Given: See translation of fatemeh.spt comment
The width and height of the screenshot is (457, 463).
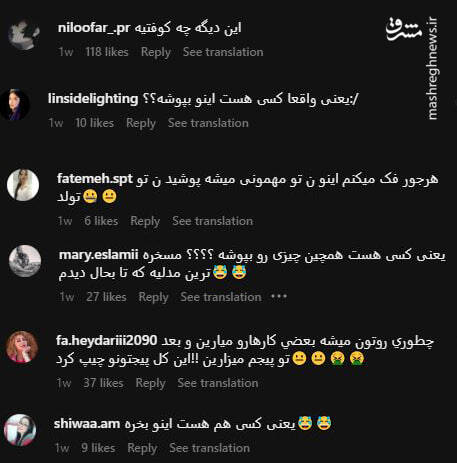Looking at the screenshot, I should (213, 221).
